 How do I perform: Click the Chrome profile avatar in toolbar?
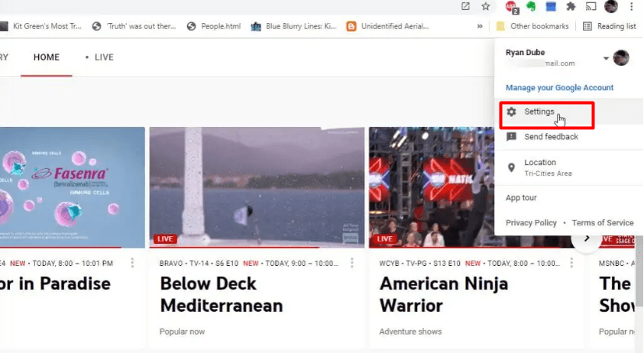(611, 7)
